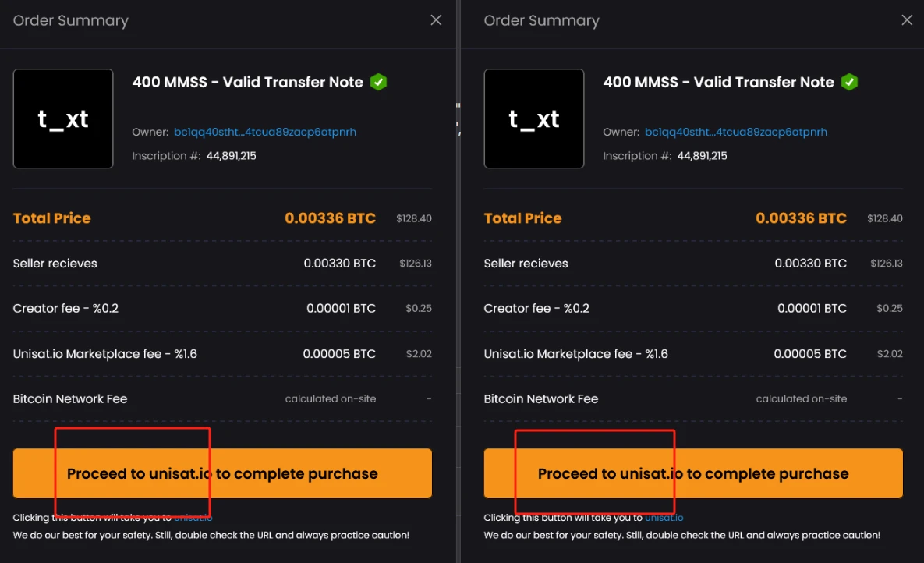
Task: Click the verified checkmark icon on the right panel
Action: click(x=849, y=81)
